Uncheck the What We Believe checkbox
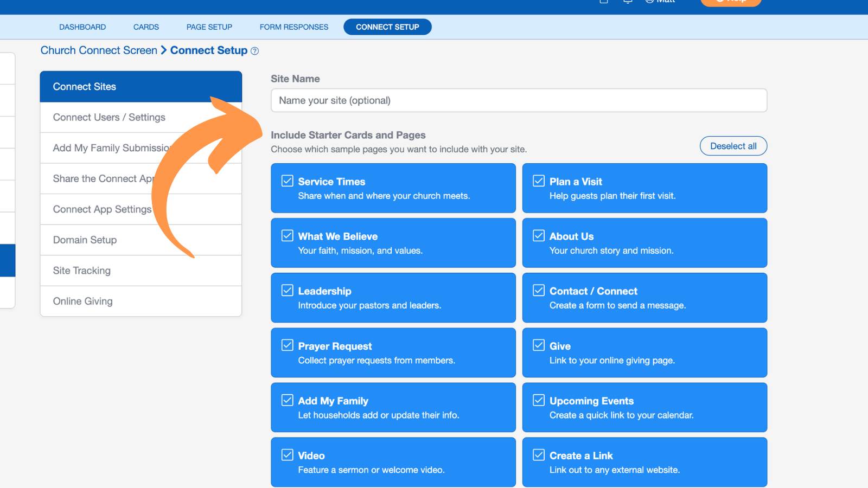This screenshot has height=488, width=868. coord(288,236)
